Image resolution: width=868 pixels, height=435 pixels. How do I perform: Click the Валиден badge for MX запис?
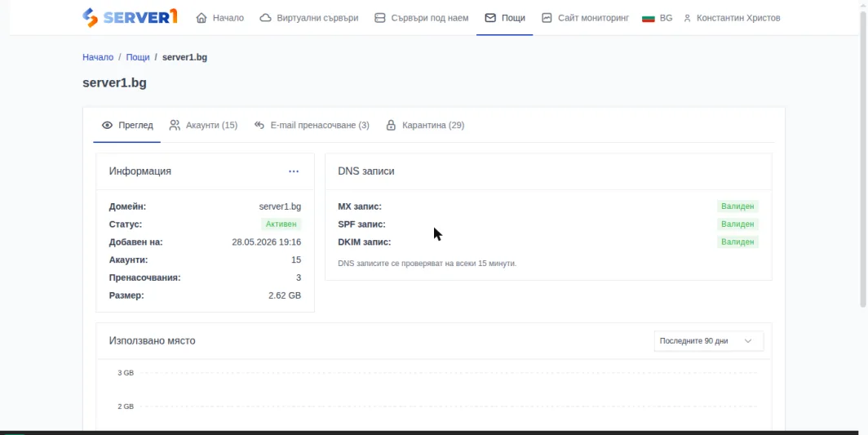click(x=737, y=206)
